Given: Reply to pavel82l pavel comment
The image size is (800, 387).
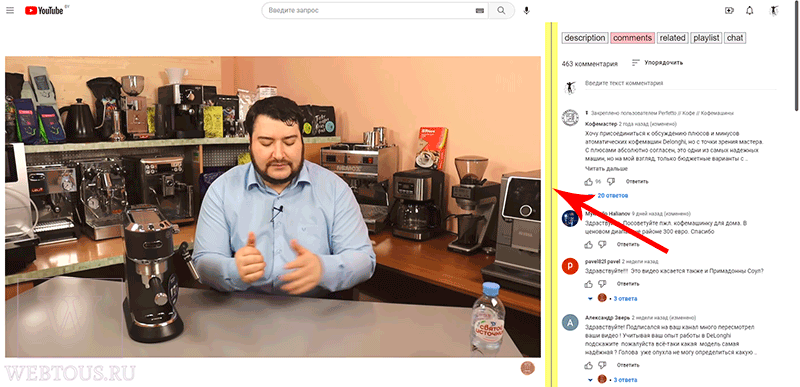Looking at the screenshot, I should coord(628,283).
